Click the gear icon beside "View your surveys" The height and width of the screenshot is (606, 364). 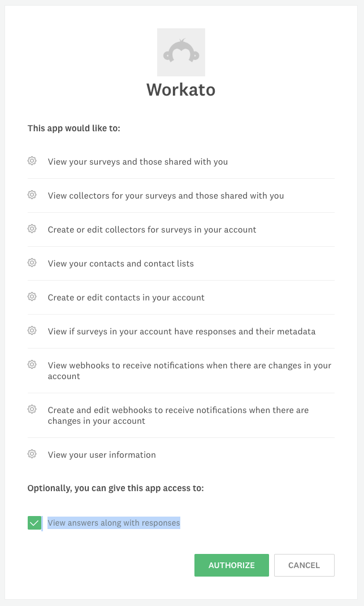coord(32,161)
